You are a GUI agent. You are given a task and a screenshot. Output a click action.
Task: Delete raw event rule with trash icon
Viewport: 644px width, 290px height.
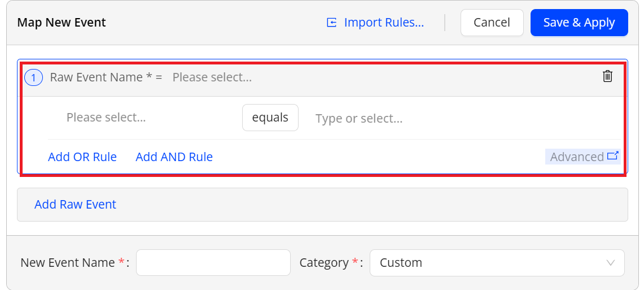coord(607,76)
